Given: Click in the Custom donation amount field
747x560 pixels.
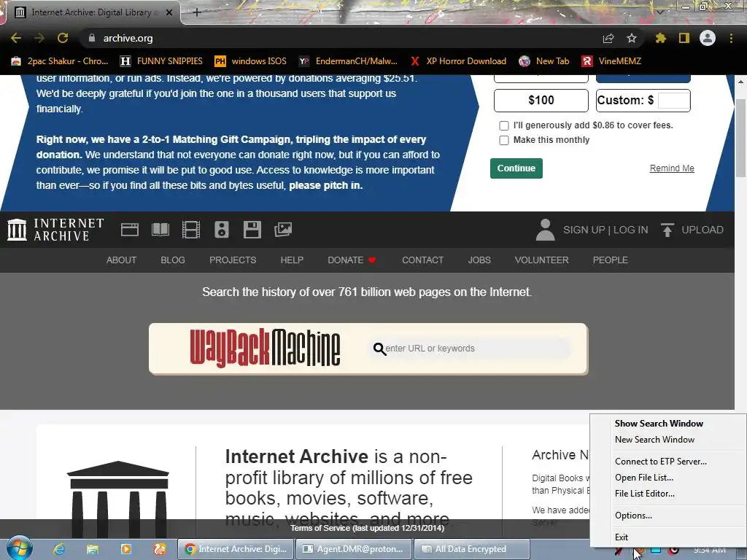Looking at the screenshot, I should point(673,101).
